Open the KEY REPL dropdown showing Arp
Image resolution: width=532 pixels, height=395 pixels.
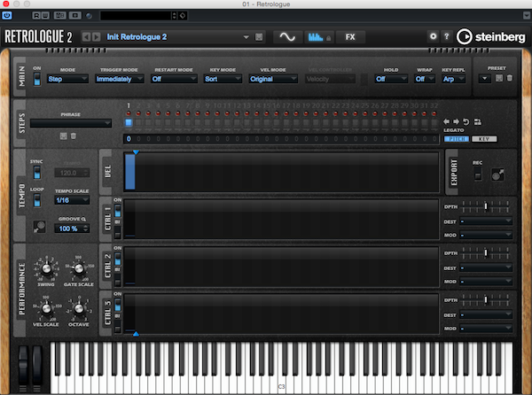(x=453, y=79)
